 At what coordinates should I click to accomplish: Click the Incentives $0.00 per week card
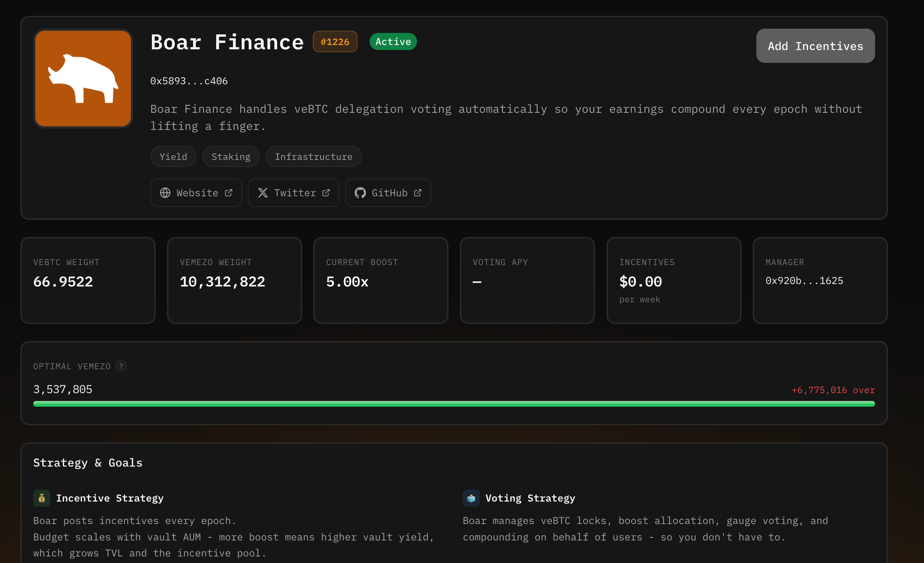pos(674,280)
